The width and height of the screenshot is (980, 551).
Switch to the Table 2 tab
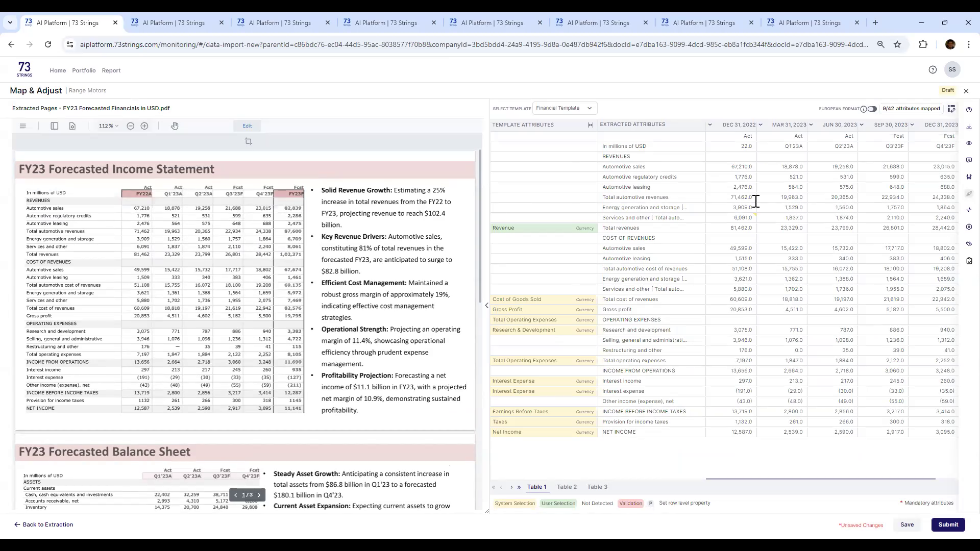tap(567, 487)
